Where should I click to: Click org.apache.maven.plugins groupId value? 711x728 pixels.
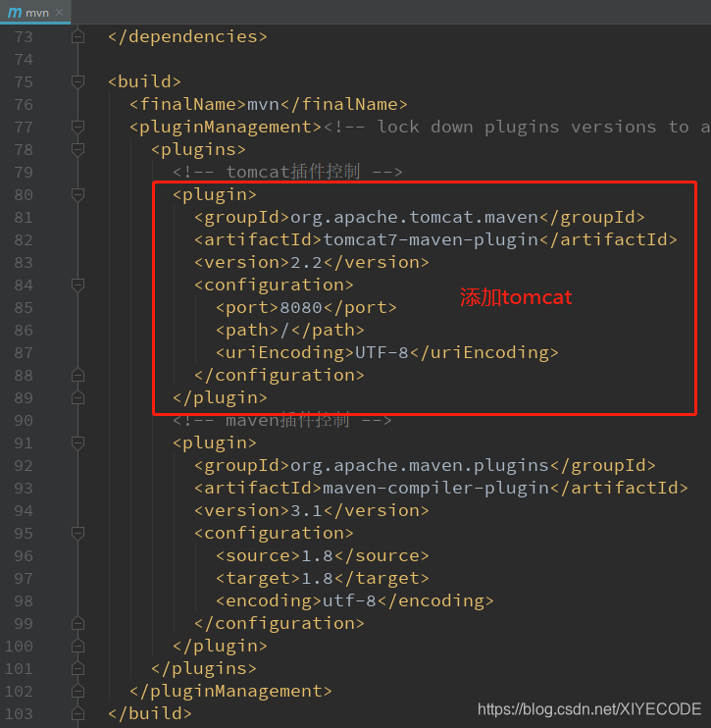[420, 466]
